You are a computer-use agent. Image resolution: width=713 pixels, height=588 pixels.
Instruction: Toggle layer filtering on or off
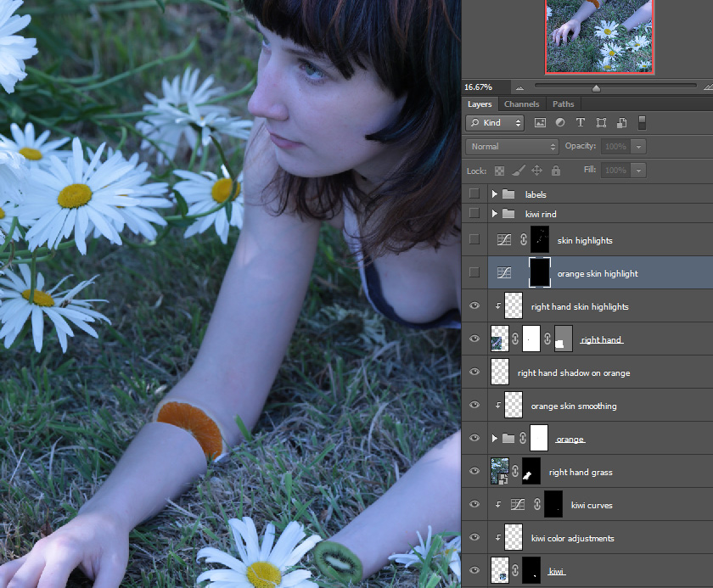[x=642, y=123]
